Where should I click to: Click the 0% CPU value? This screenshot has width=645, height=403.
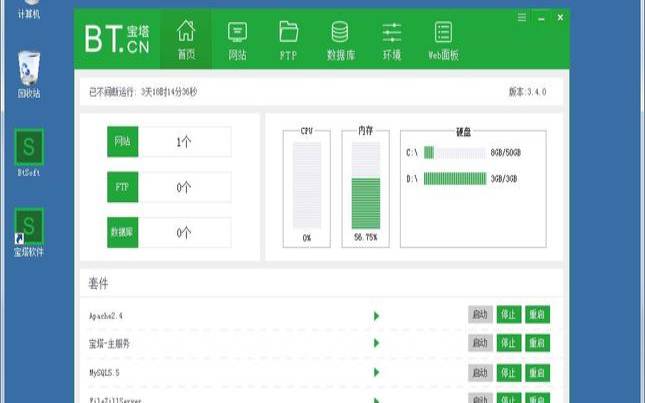307,238
